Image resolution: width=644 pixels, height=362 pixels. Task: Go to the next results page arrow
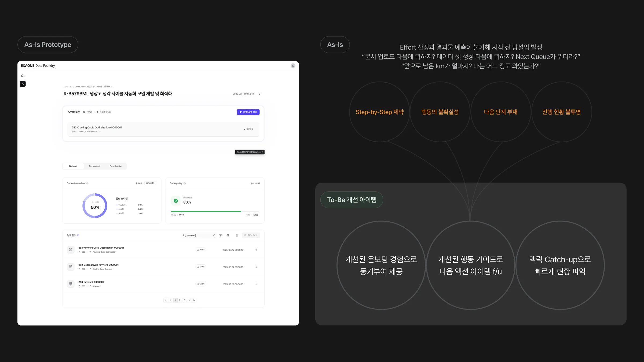click(x=189, y=300)
